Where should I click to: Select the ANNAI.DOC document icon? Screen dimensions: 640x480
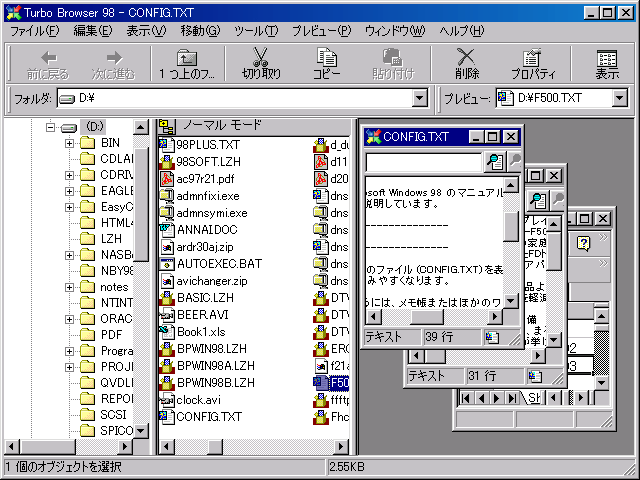[x=166, y=230]
